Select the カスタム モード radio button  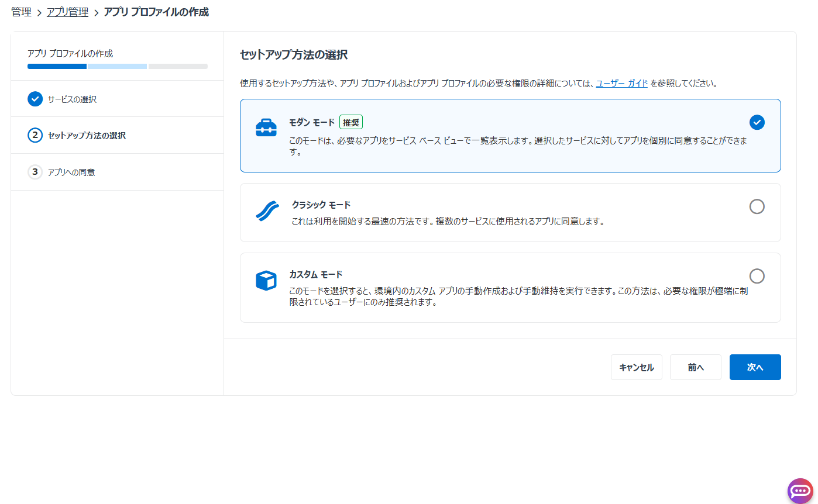click(757, 276)
